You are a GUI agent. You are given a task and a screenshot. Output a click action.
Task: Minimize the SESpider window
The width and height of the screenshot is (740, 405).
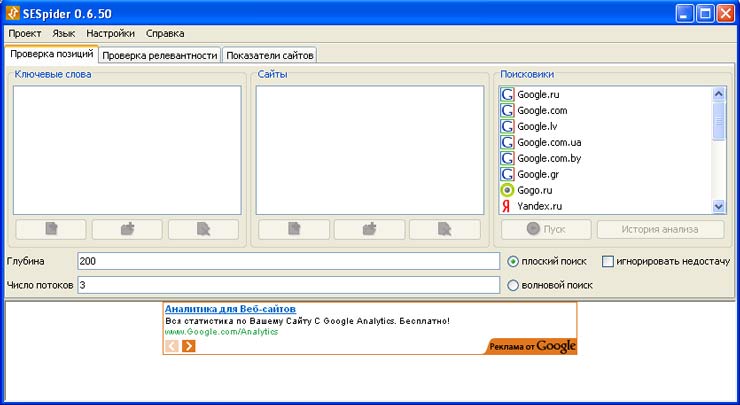tap(684, 13)
